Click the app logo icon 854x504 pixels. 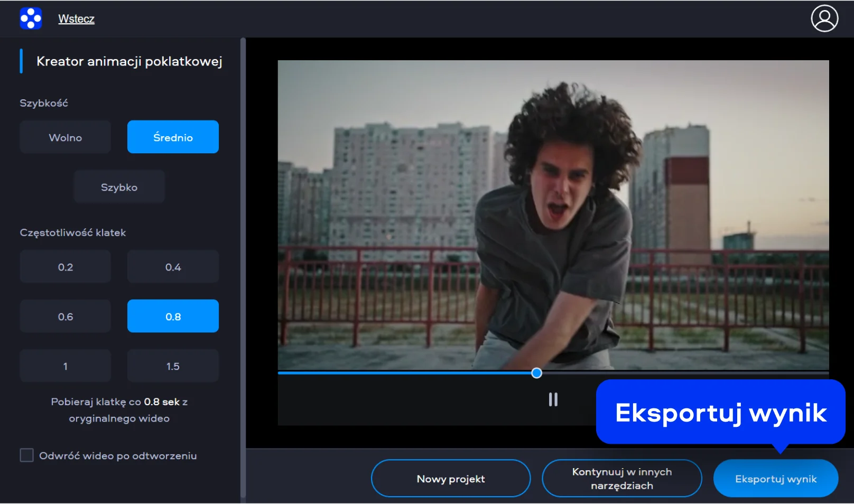31,18
